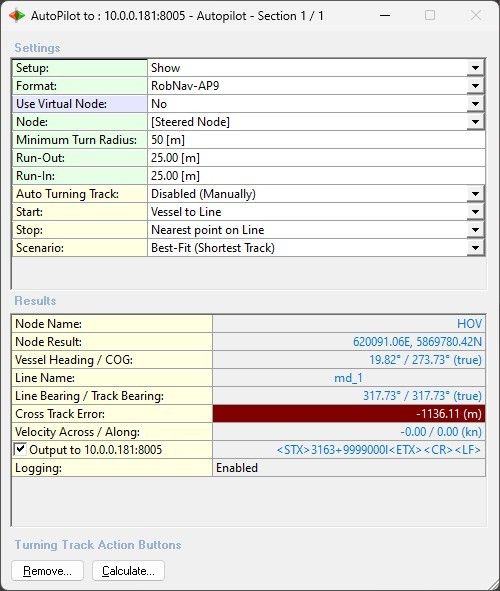This screenshot has height=591, width=500.
Task: Select the Run-Out 25.00 value field
Action: [x=316, y=158]
